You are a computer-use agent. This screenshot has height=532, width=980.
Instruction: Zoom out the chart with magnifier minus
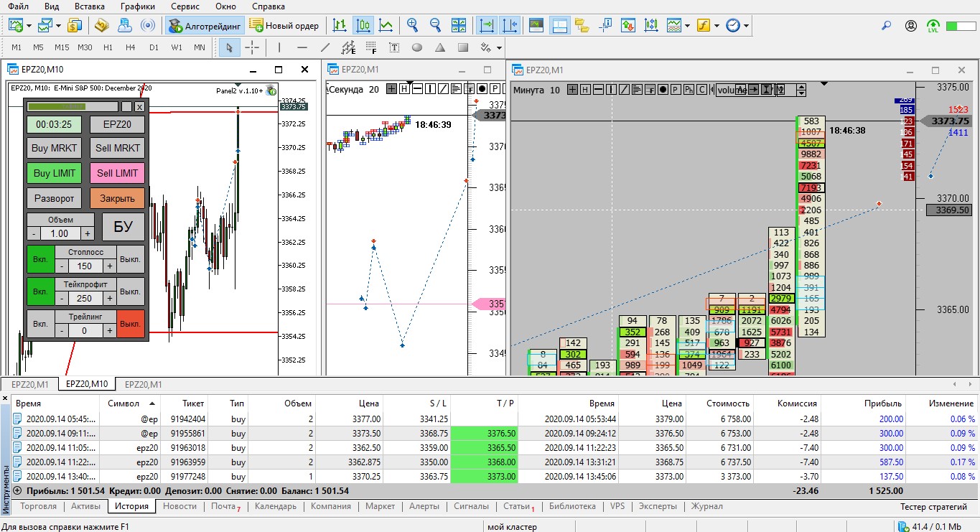click(x=435, y=26)
